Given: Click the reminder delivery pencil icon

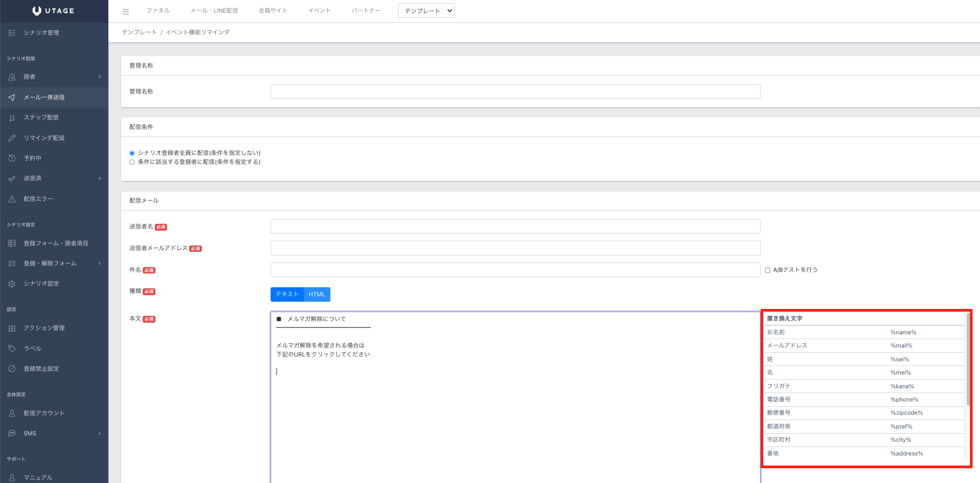Looking at the screenshot, I should point(12,138).
